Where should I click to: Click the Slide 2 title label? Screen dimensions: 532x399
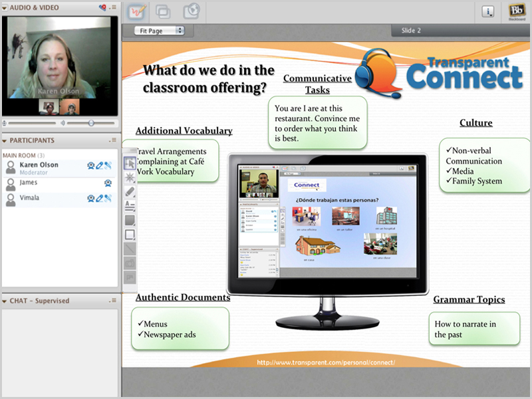point(411,31)
